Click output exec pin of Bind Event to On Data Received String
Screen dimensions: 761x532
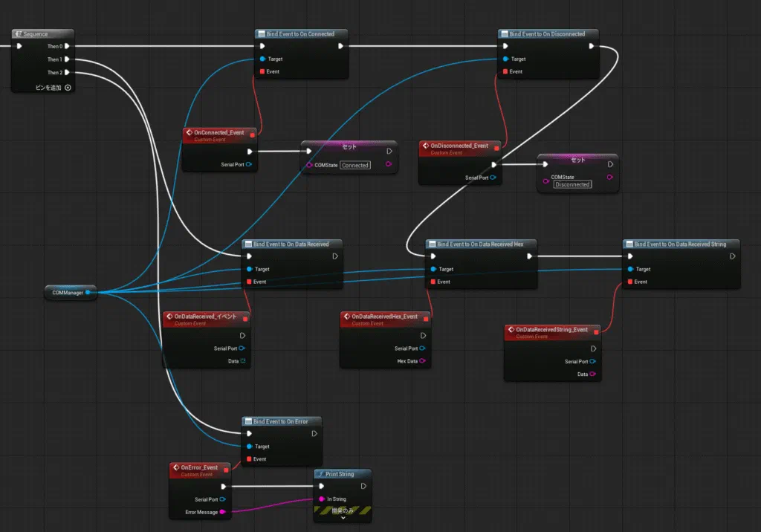pos(732,256)
